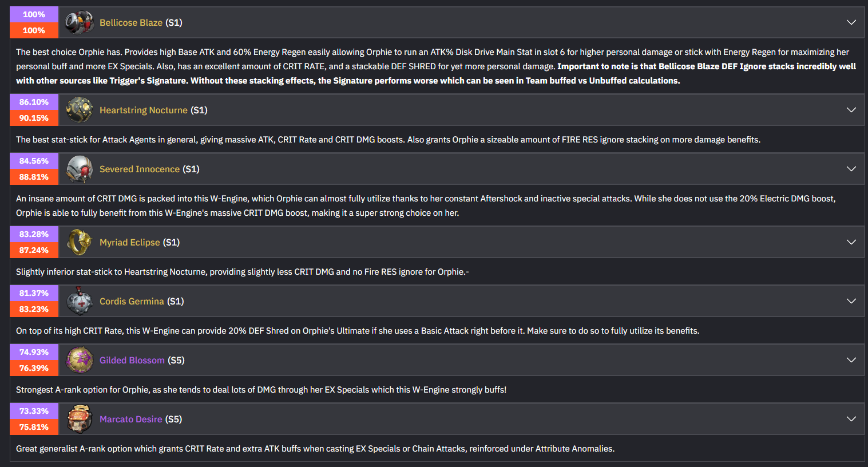Click the Marcato Desire W-Engine icon
The width and height of the screenshot is (868, 467).
click(x=79, y=419)
